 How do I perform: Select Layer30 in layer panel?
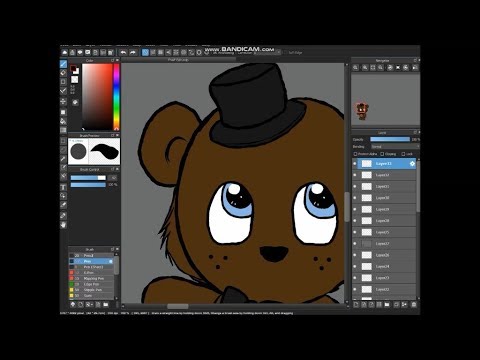coord(384,198)
